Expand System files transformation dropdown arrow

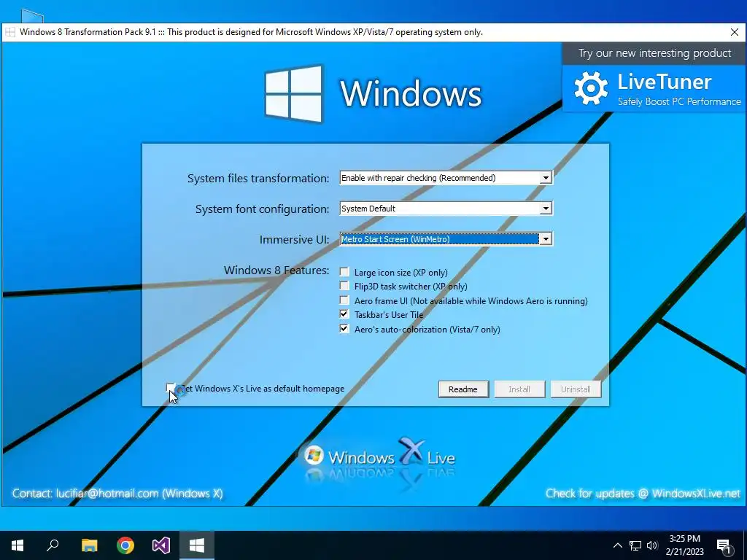[546, 178]
